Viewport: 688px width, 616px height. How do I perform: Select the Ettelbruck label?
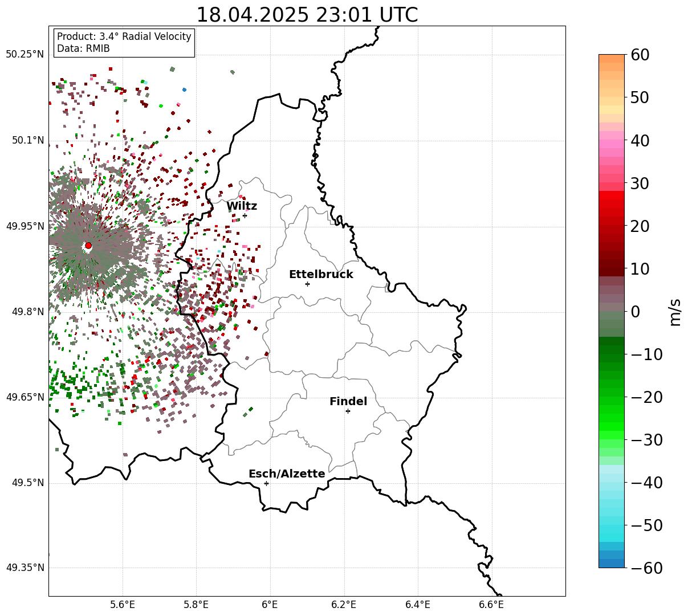pos(321,275)
